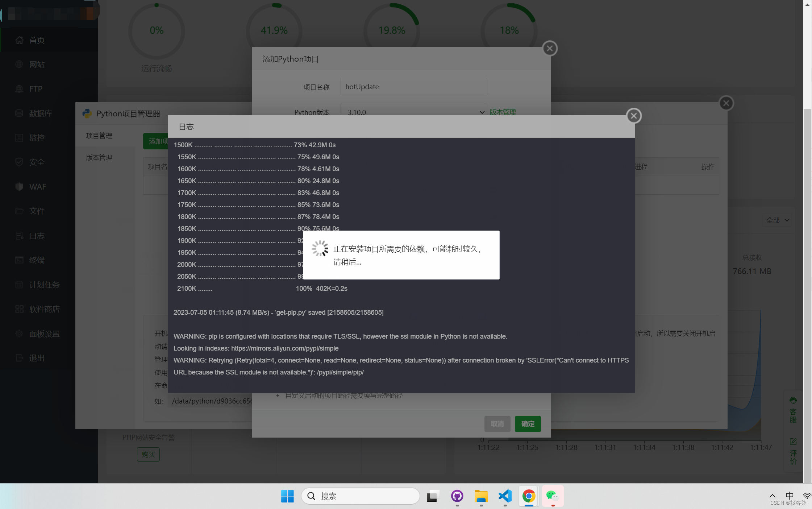812x509 pixels.
Task: Open the green 版本管理 link
Action: point(503,112)
